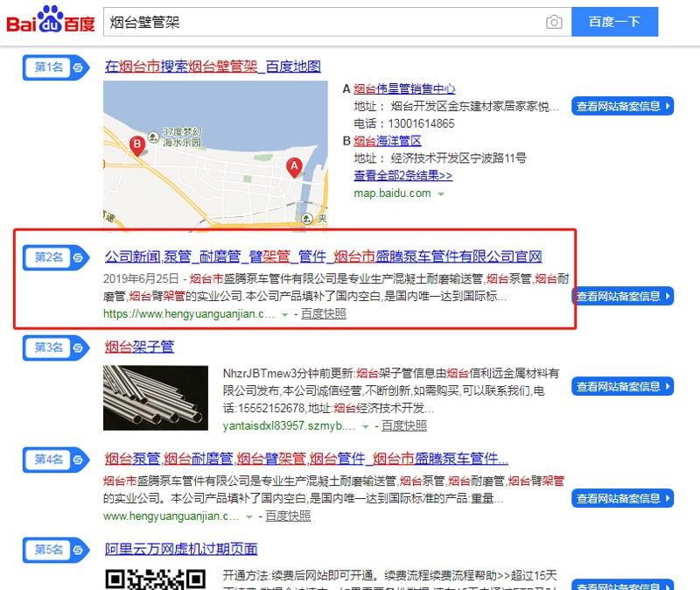
Task: Click the 百度一下 search button
Action: click(x=615, y=21)
